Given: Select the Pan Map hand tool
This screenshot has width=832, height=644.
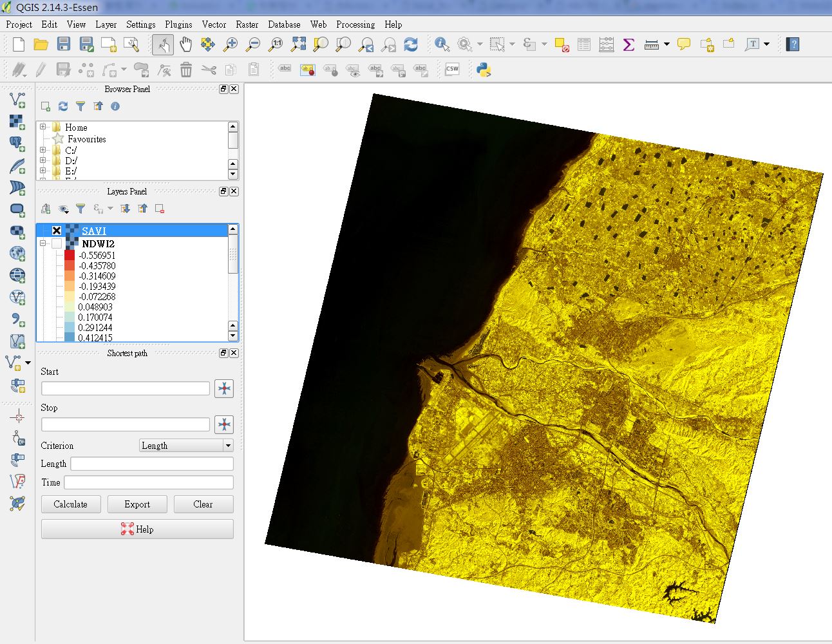Looking at the screenshot, I should click(185, 44).
